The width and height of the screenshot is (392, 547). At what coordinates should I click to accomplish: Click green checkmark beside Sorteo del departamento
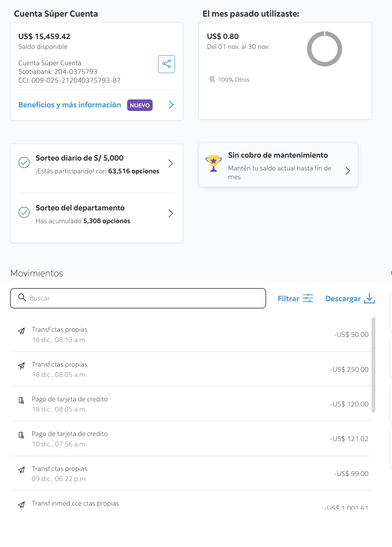click(24, 213)
